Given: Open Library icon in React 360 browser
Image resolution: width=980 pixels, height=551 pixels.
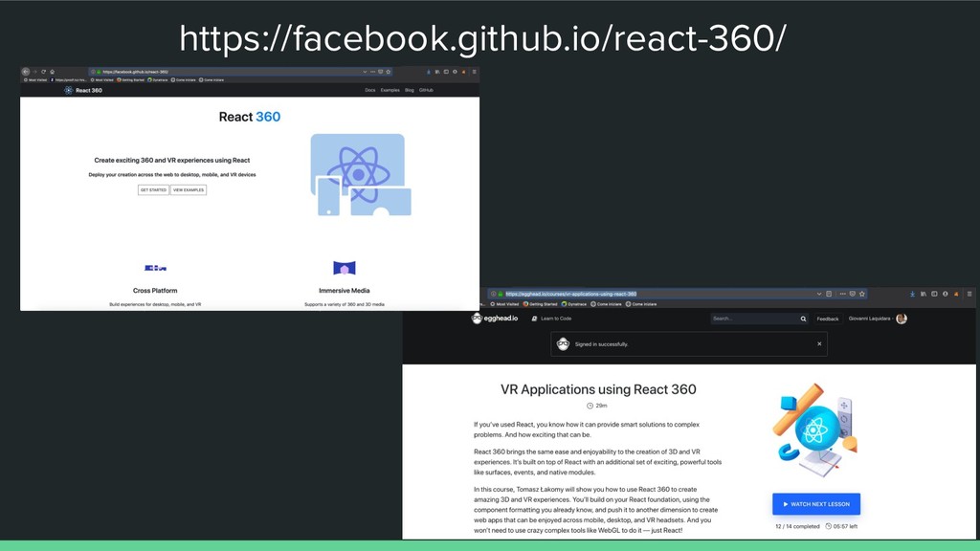Looking at the screenshot, I should click(437, 72).
